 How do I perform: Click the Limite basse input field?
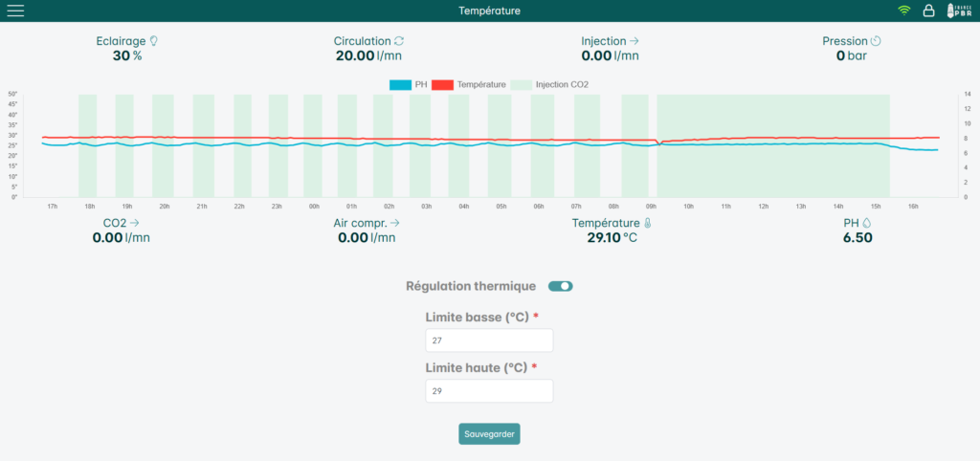coord(489,340)
